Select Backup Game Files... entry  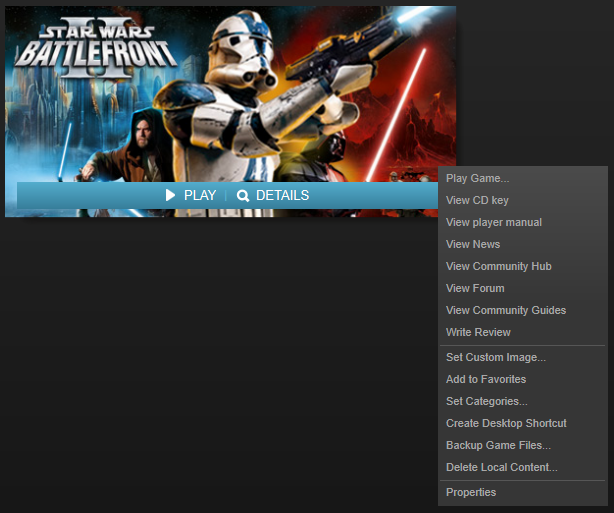pos(523,445)
